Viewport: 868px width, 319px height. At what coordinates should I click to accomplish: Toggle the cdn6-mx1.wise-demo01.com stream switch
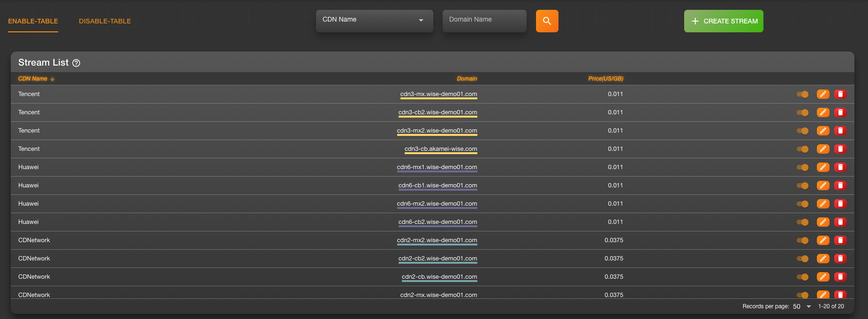click(x=802, y=167)
